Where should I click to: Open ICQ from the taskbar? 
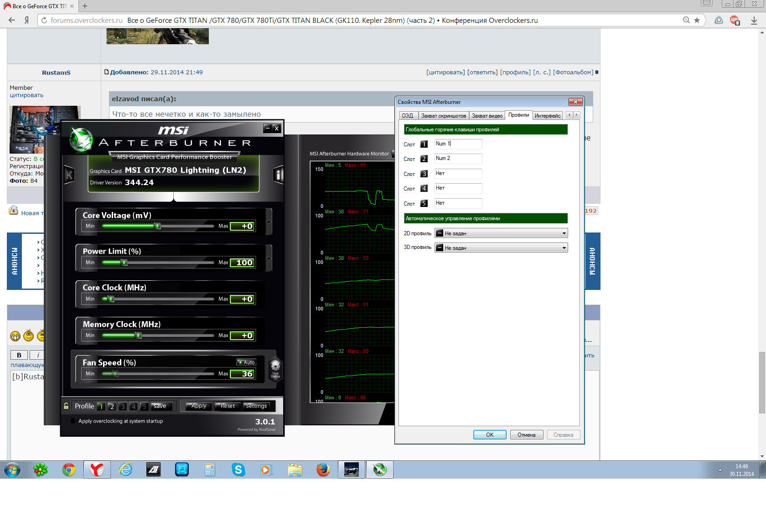(41, 470)
